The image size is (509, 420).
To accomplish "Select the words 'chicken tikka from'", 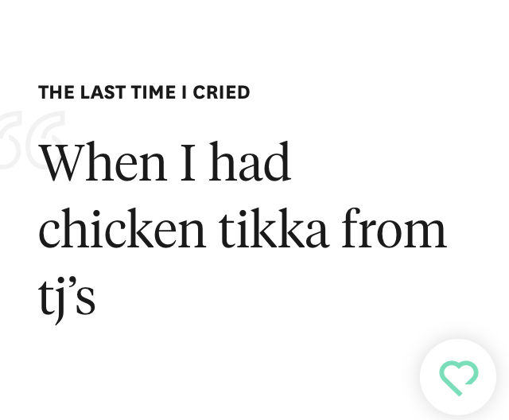I will [243, 228].
